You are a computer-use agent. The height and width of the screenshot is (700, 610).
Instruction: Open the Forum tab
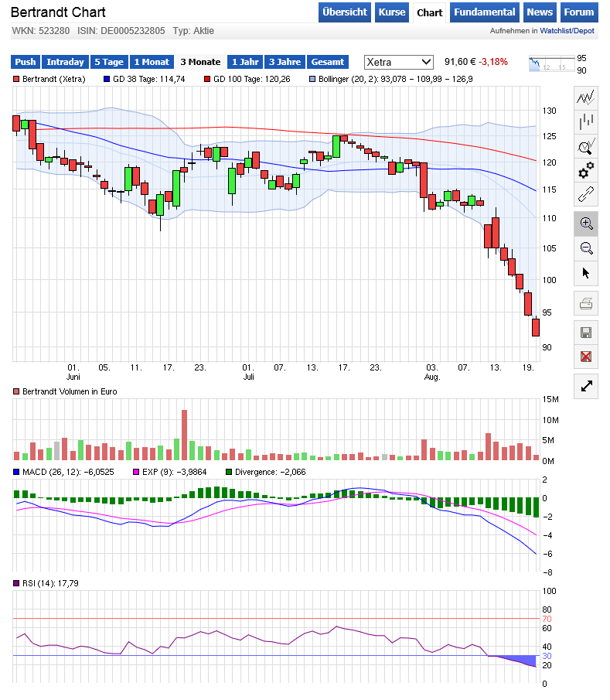(578, 12)
